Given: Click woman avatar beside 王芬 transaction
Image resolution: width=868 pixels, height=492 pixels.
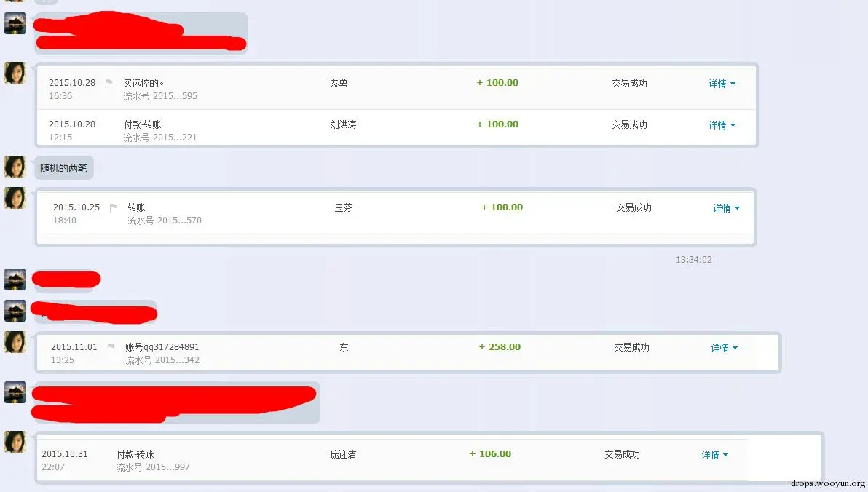Looking at the screenshot, I should pyautogui.click(x=15, y=198).
